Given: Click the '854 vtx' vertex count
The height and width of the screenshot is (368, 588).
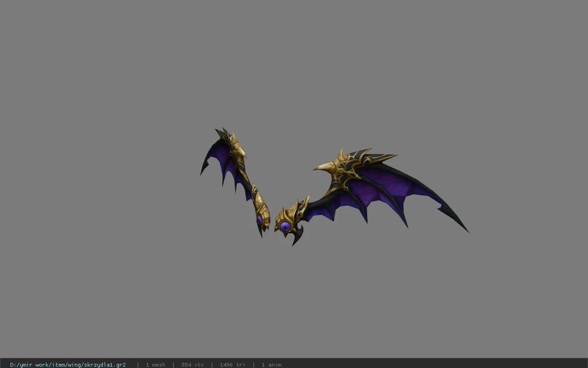Looking at the screenshot, I should [192, 365].
